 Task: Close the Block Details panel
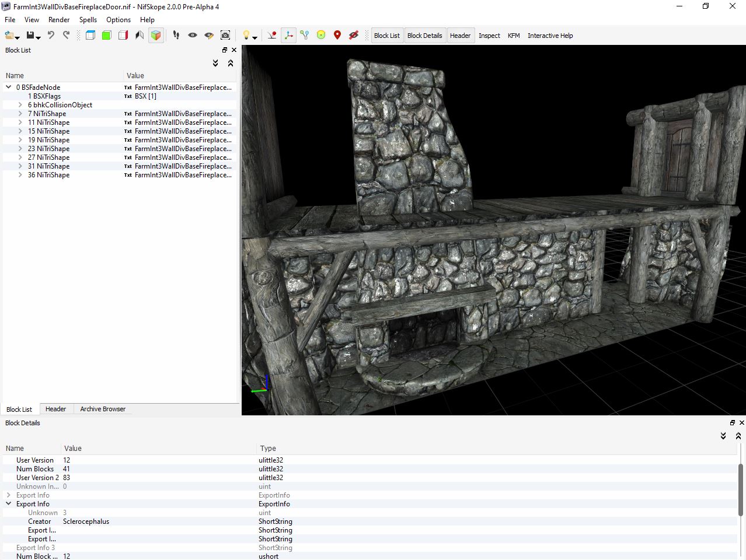tap(742, 423)
